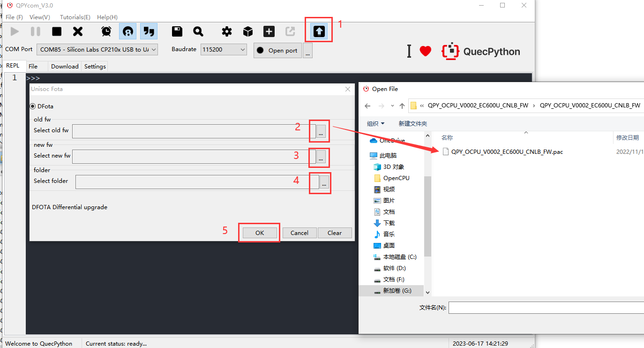Open the 组织 dropdown in the file dialog
The image size is (644, 348).
[x=375, y=123]
